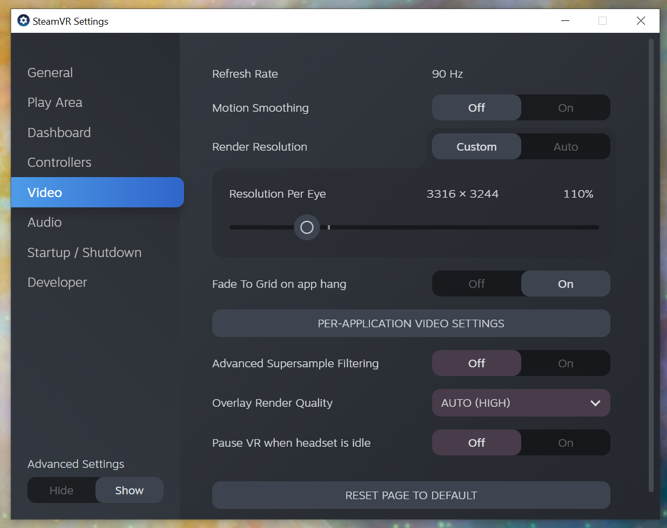The height and width of the screenshot is (528, 667).
Task: Open the General settings tab
Action: coord(50,73)
